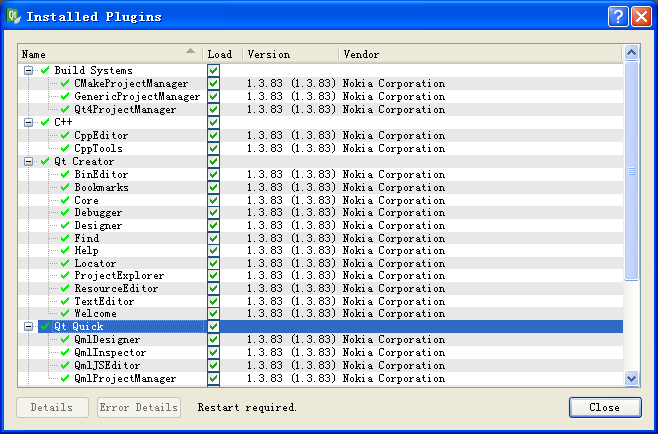The height and width of the screenshot is (434, 658).
Task: Click the Error Details button
Action: pos(139,407)
